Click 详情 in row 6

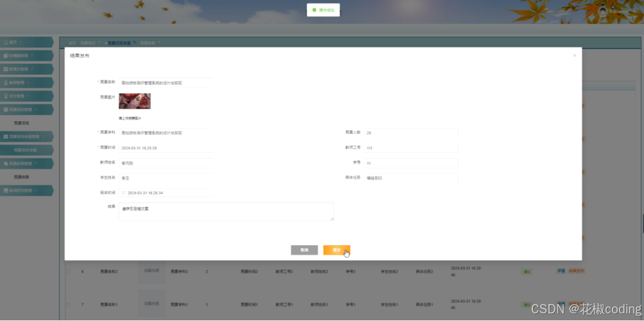tap(561, 271)
